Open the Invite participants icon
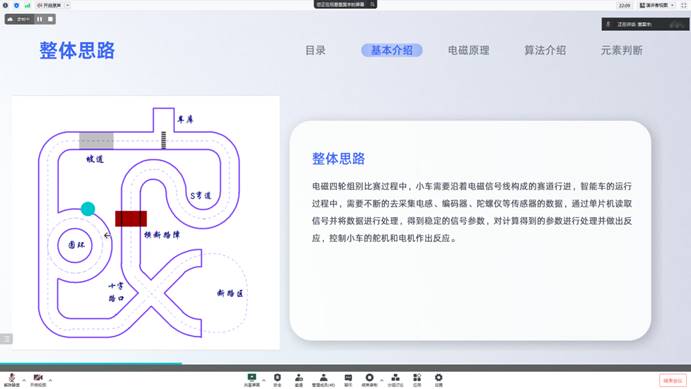Screen dimensions: 691x389 tap(299, 380)
